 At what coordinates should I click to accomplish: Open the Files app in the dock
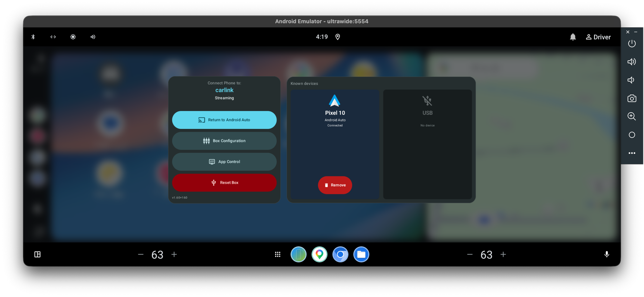361,255
